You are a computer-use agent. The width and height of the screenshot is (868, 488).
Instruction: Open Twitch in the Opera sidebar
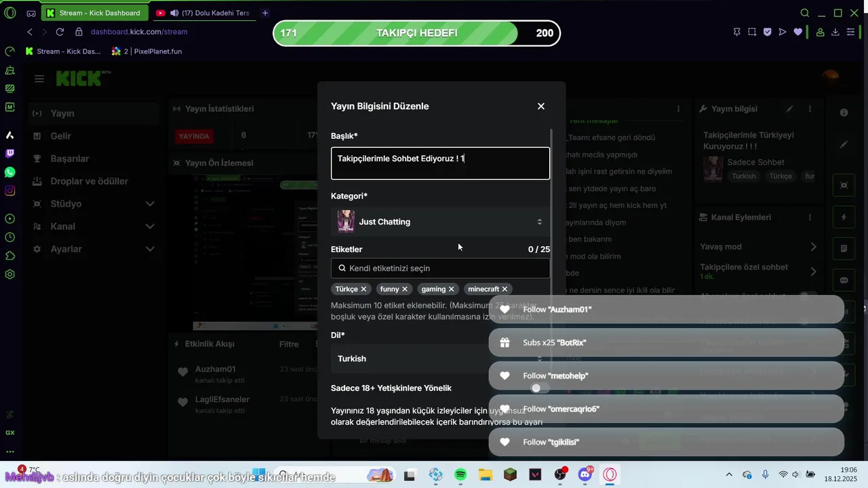[9, 153]
